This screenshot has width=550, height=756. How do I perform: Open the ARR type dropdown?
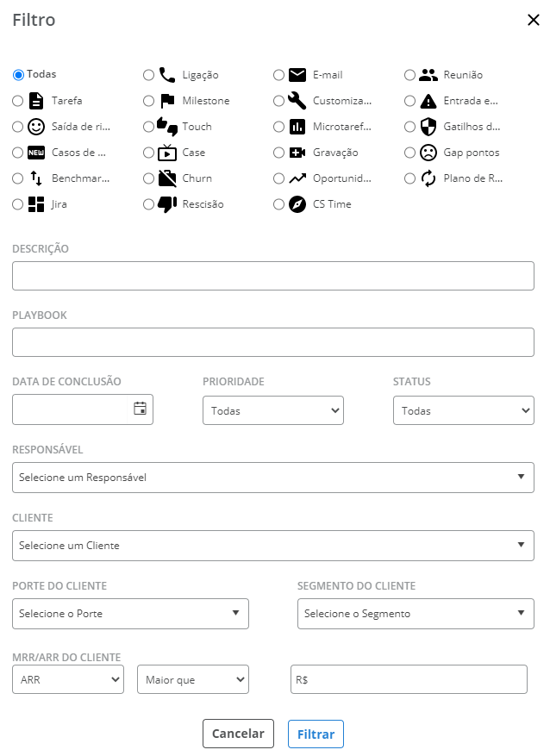coord(68,679)
